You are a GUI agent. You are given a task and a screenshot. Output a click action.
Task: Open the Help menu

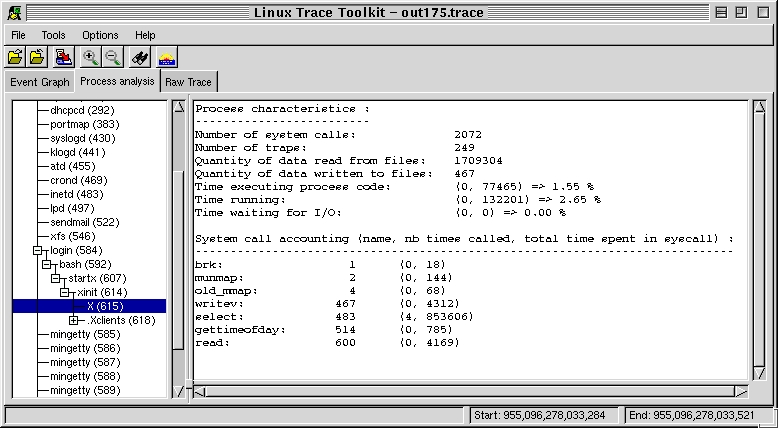tap(145, 35)
